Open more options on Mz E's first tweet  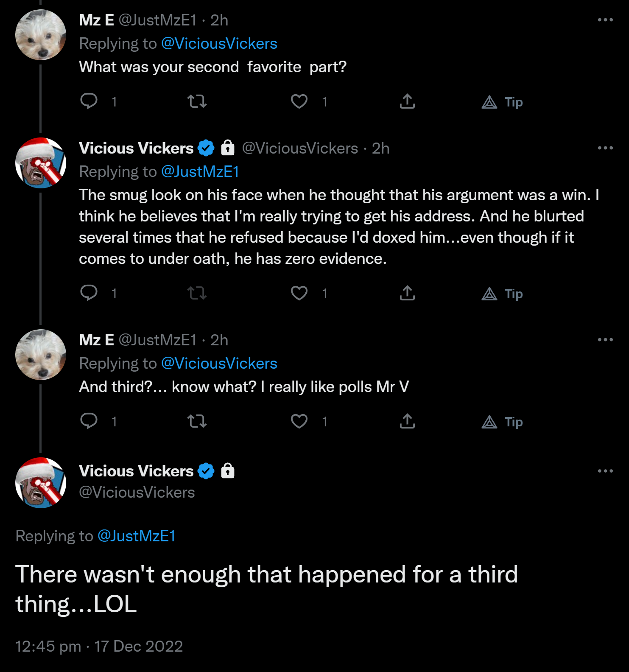[x=605, y=20]
